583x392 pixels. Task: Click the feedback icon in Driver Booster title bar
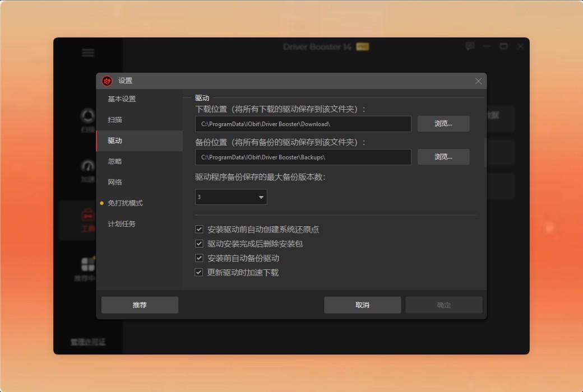[470, 46]
